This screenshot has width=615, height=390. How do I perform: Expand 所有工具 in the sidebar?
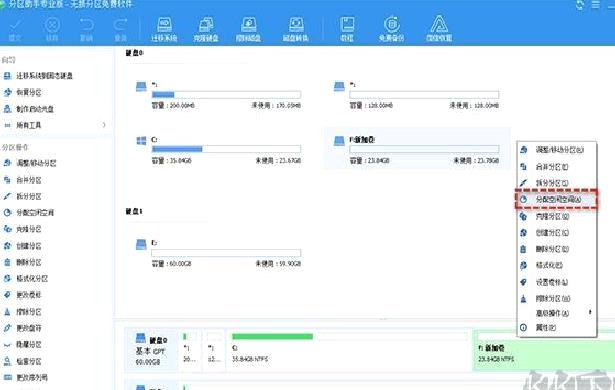coord(55,125)
